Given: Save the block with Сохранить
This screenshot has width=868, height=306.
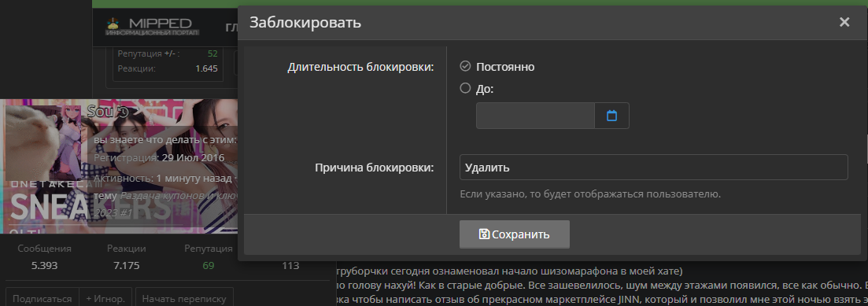Looking at the screenshot, I should click(x=514, y=234).
